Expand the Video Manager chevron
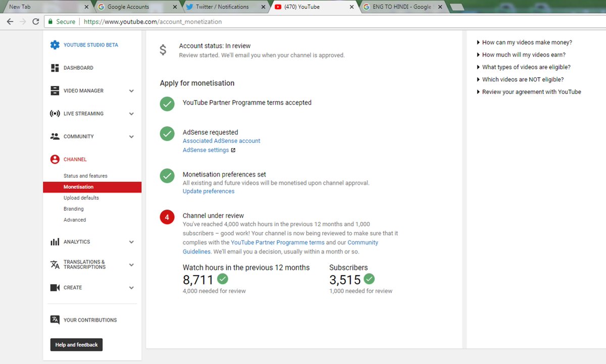606x364 pixels. pyautogui.click(x=131, y=91)
